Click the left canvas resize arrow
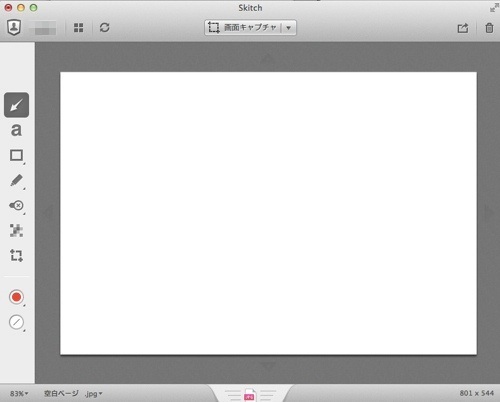The image size is (500, 402). click(48, 212)
